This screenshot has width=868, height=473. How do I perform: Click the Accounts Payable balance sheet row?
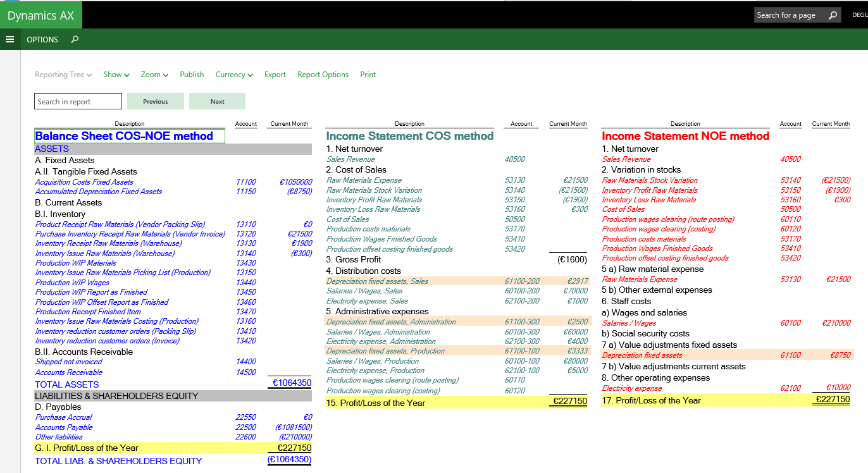coord(64,427)
